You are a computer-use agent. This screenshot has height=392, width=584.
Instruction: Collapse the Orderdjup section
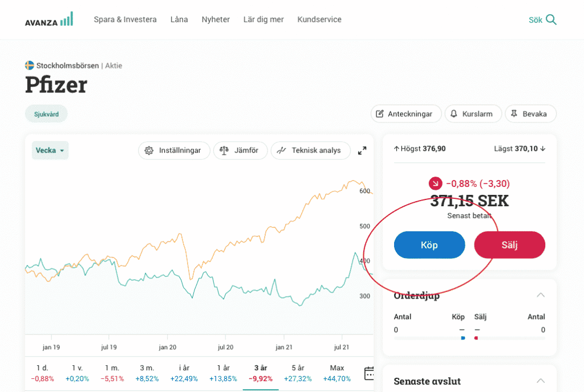tap(541, 295)
